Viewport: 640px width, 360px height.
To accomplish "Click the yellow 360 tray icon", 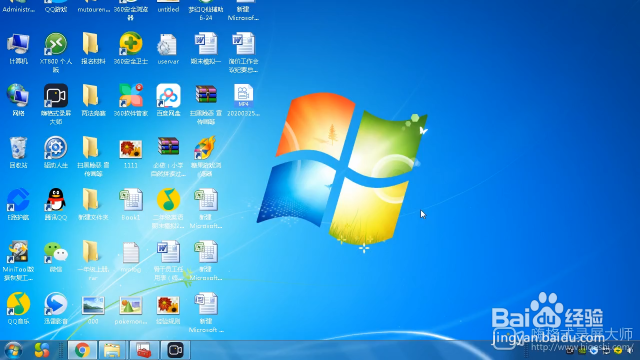I will point(618,350).
